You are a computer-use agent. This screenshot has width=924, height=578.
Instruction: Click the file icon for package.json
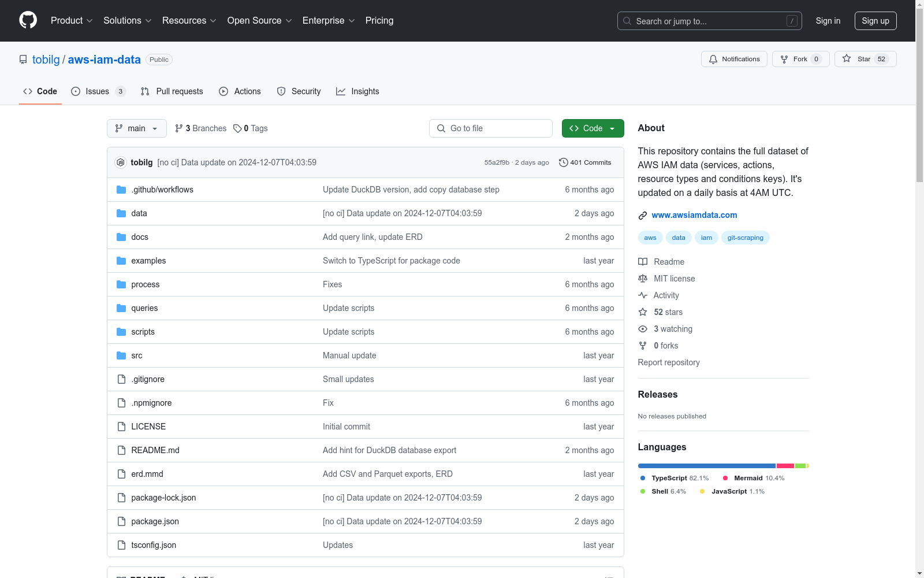click(121, 521)
